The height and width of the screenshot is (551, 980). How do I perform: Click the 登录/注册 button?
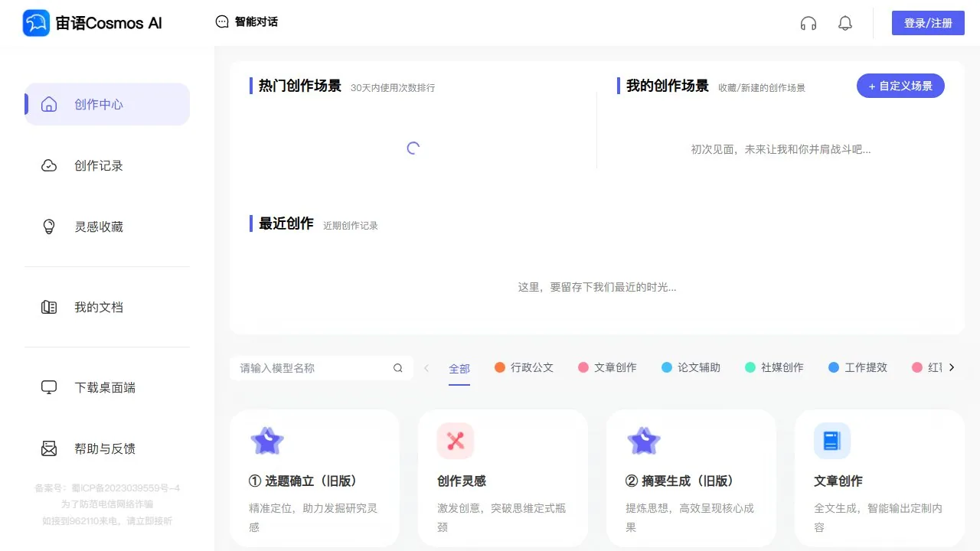click(928, 23)
